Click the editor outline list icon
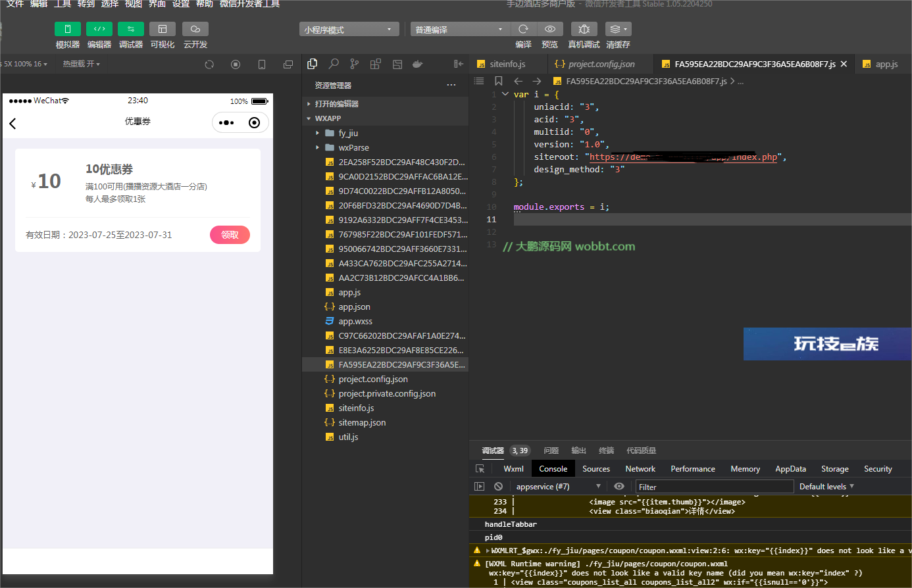The width and height of the screenshot is (912, 588). [x=479, y=81]
